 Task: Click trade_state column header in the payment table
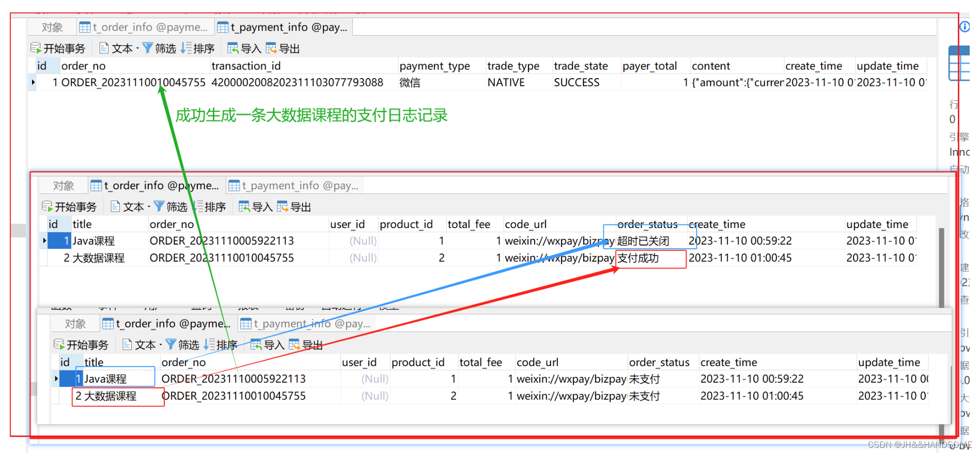click(586, 66)
